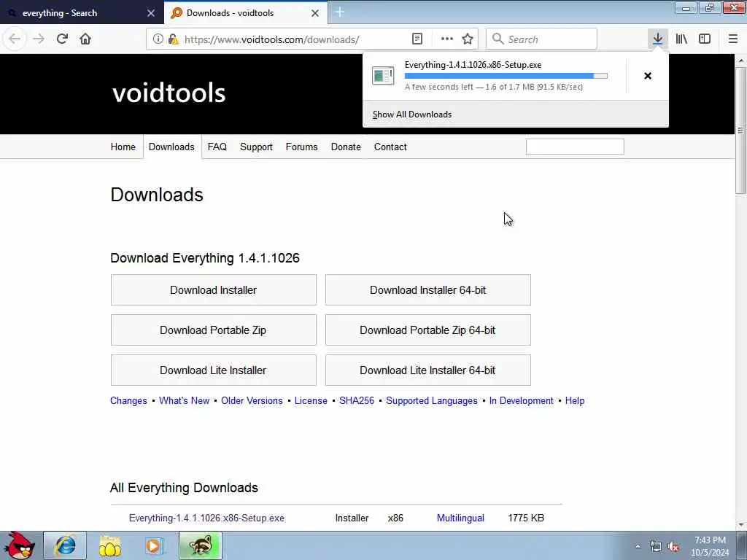The image size is (747, 560).
Task: Click the Download Installer button
Action: click(x=214, y=290)
